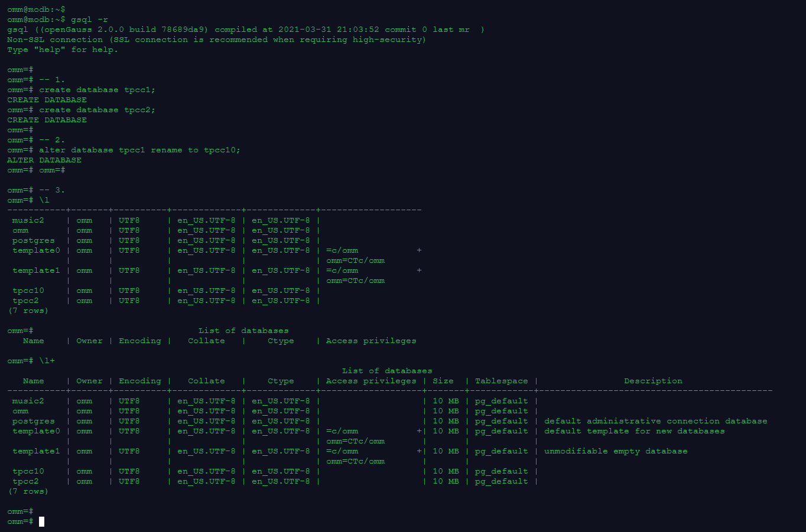Click the 'Size' column header
The image size is (806, 532).
tap(443, 381)
